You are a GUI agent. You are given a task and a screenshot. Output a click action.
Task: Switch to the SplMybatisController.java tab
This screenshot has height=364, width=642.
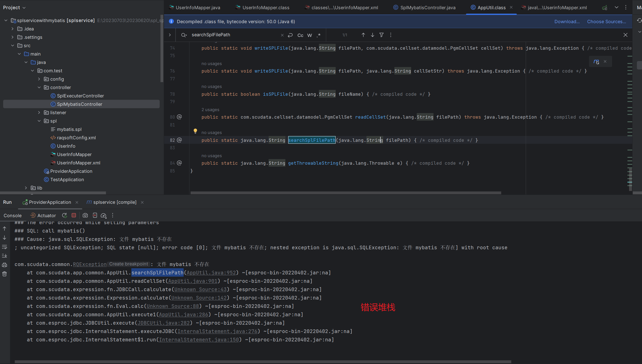428,8
